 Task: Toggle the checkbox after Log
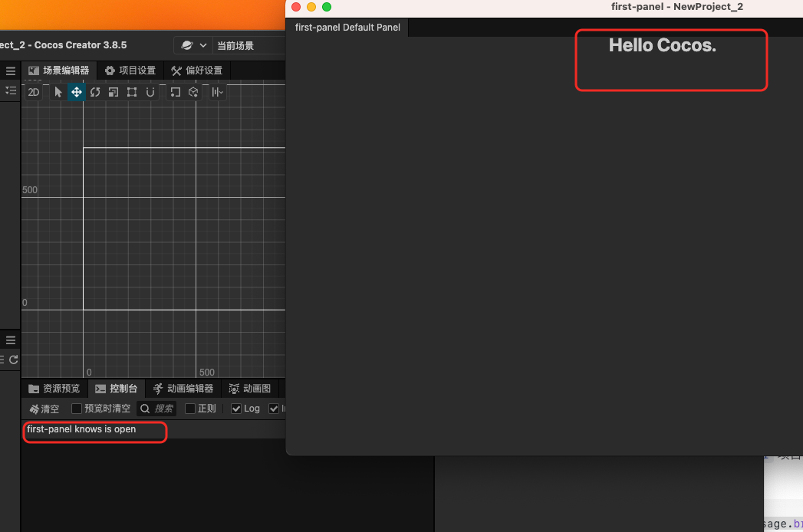click(274, 409)
